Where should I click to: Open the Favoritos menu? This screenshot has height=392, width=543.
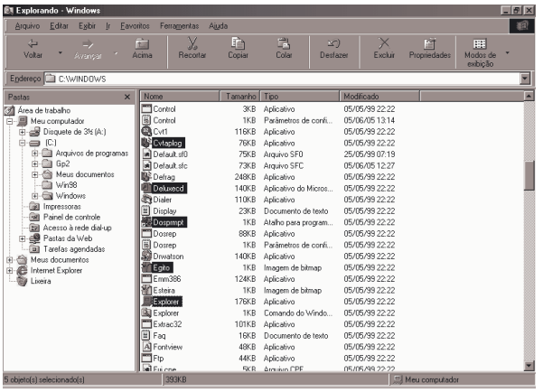click(136, 26)
